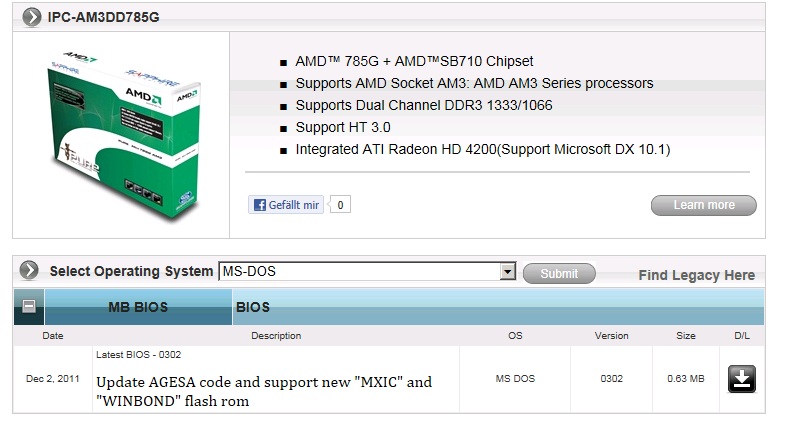The height and width of the screenshot is (432, 795).
Task: Select the MS-DOS operating system combo box
Action: click(x=367, y=271)
